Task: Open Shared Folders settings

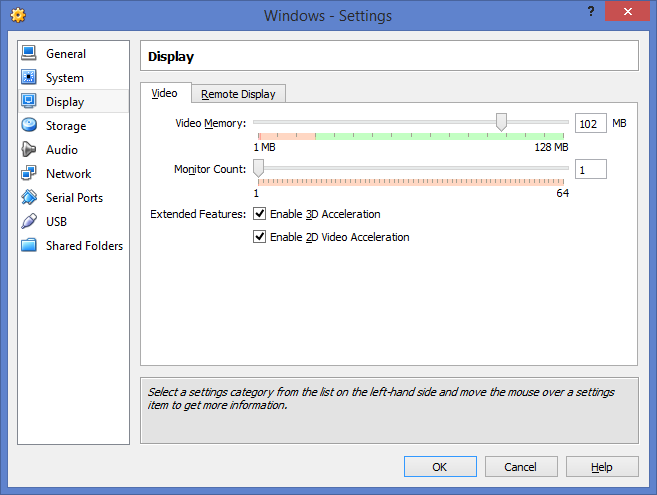Action: pos(74,245)
